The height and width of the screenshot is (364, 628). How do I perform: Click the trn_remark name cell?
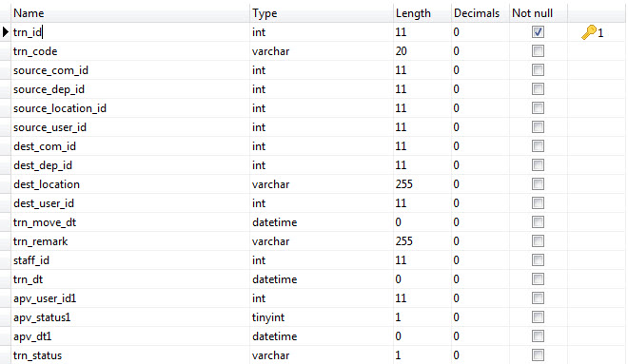pos(130,240)
